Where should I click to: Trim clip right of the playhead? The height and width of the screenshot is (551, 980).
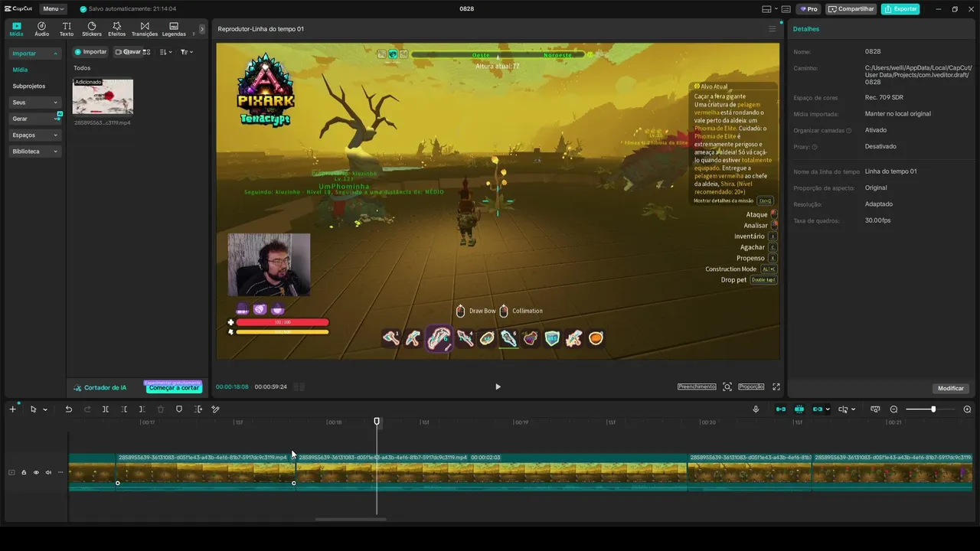(x=142, y=409)
